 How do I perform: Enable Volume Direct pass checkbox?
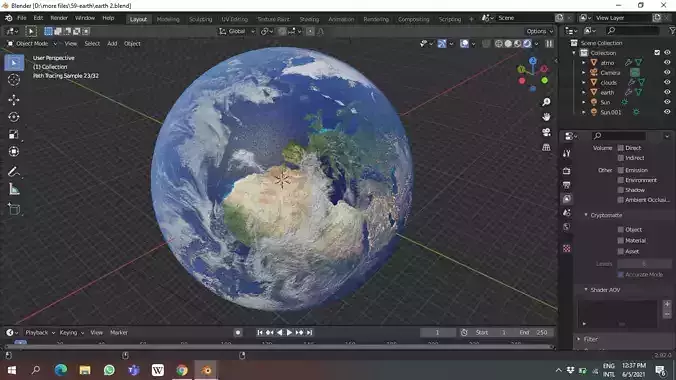coord(620,148)
